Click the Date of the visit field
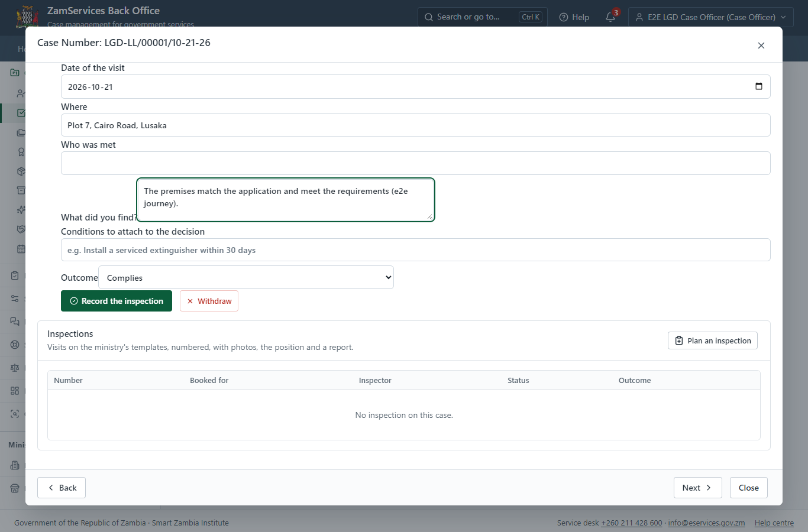Viewport: 808px width, 532px height. (416, 86)
